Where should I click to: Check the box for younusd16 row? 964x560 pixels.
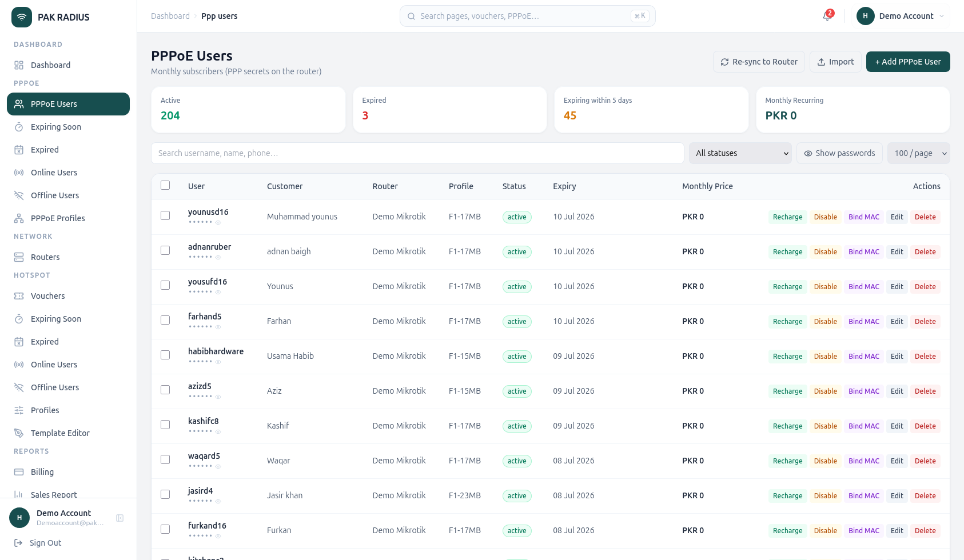click(x=165, y=215)
